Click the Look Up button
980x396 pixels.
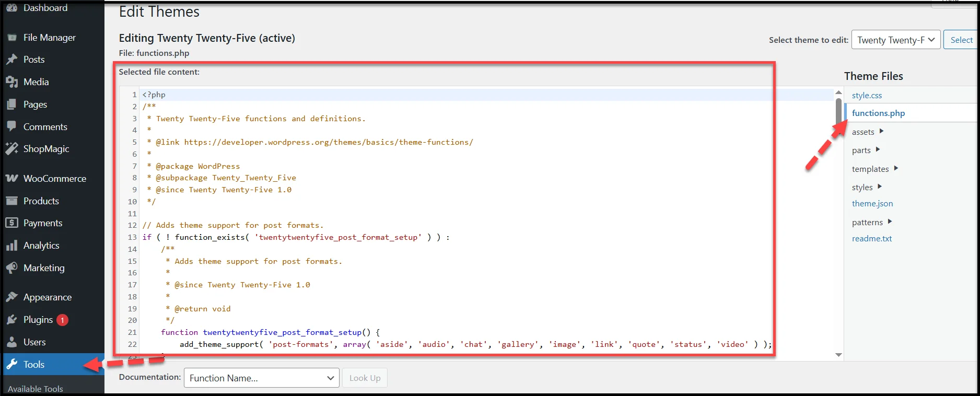coord(365,378)
